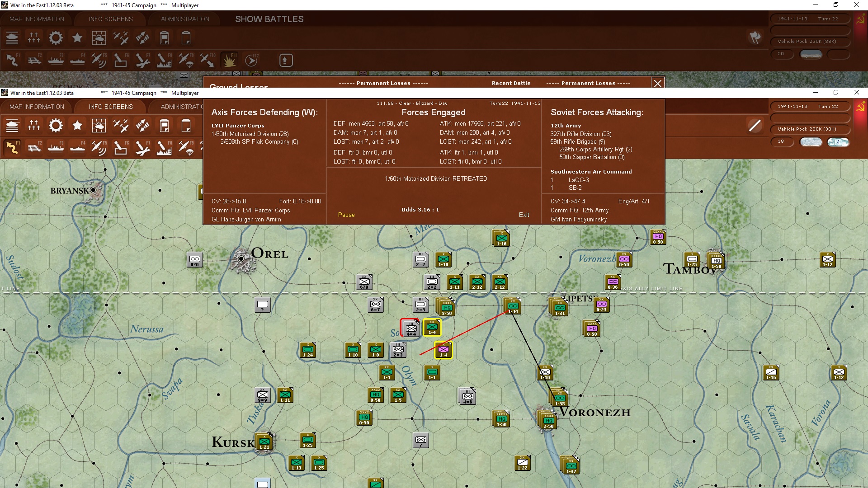
Task: Open MAP INFORMATION tab in front window
Action: 37,107
